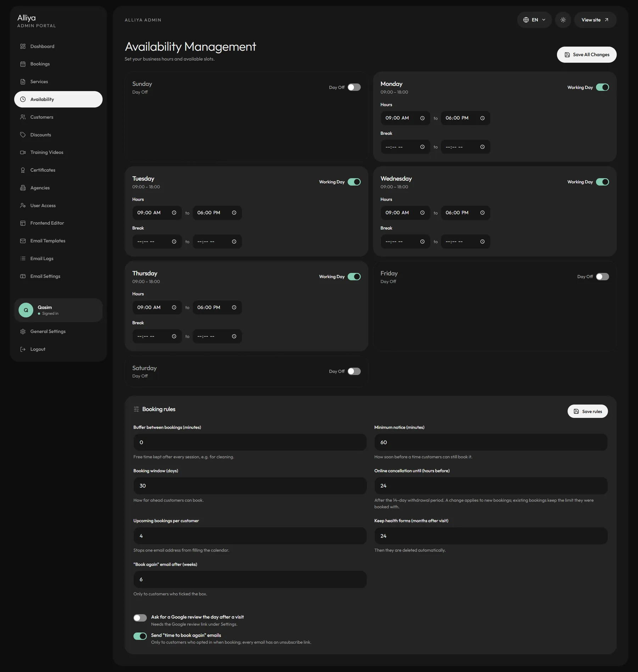Click "Book again" email weeks field
This screenshot has width=638, height=672.
tap(250, 579)
